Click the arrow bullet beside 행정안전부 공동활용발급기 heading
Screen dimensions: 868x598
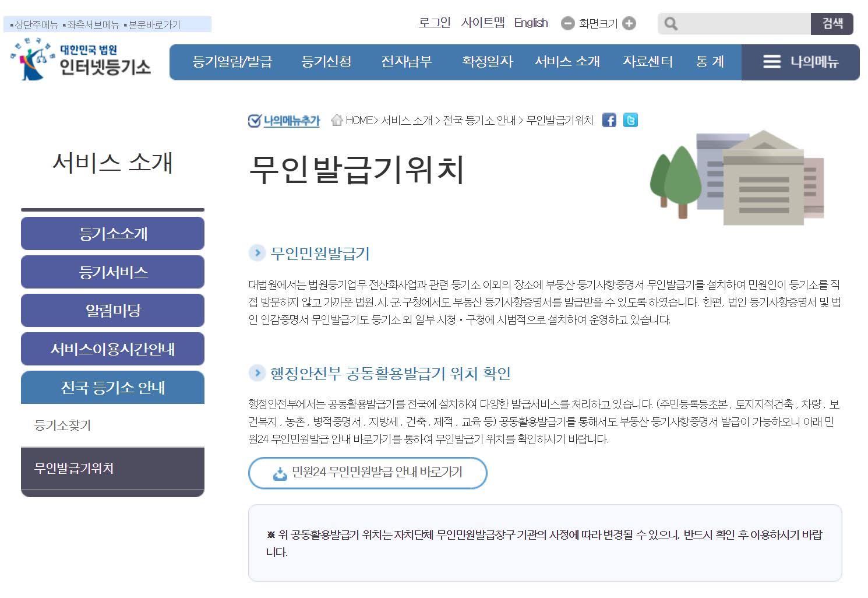click(256, 373)
